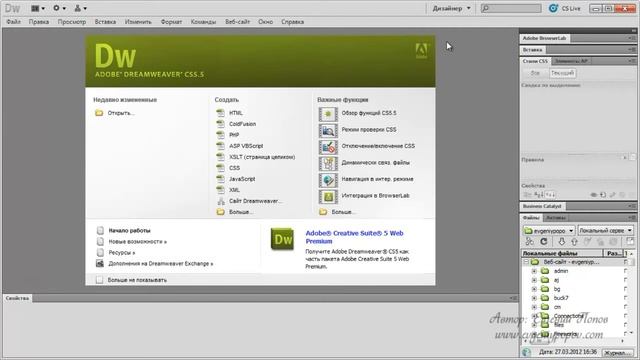The height and width of the screenshot is (360, 640).
Task: Click the Business Catalyst panel tab
Action: (542, 206)
